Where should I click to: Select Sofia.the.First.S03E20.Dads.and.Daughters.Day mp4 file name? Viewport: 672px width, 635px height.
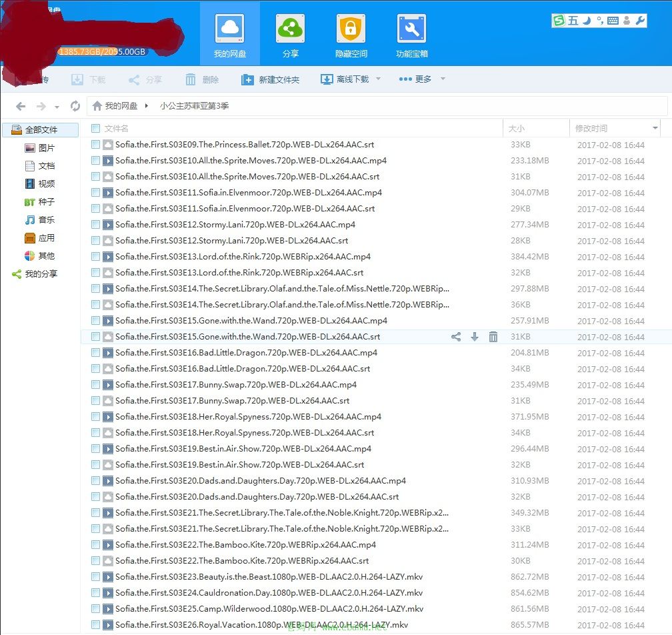point(261,481)
